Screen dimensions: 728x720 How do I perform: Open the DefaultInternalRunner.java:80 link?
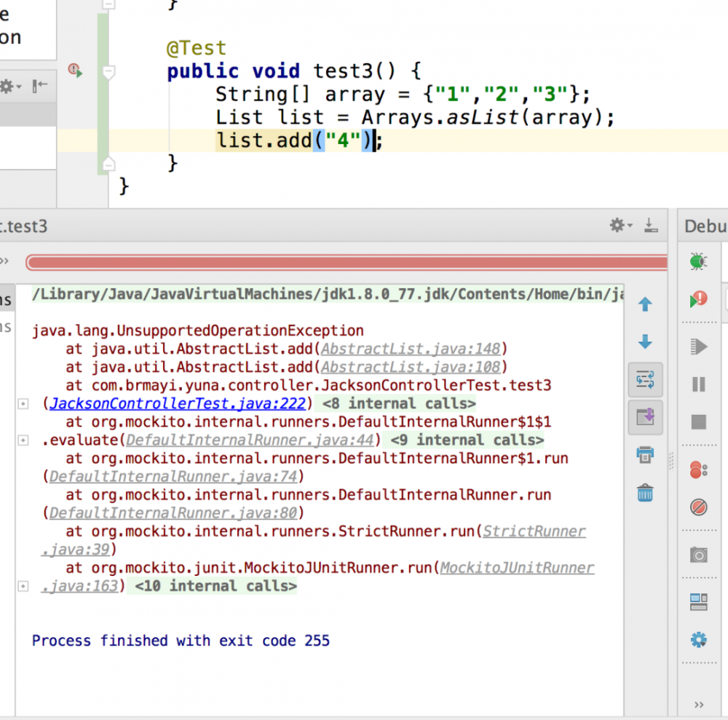[x=173, y=513]
